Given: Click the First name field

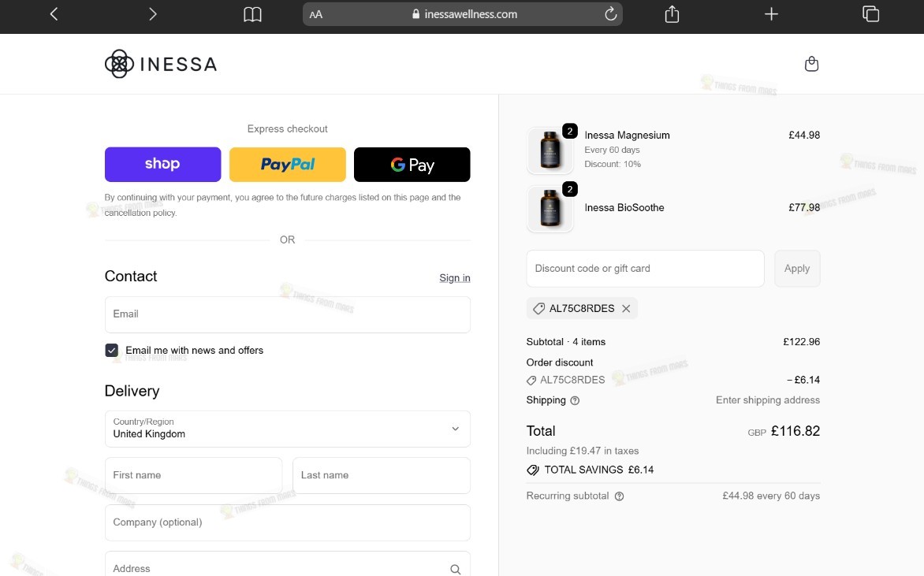Looking at the screenshot, I should pyautogui.click(x=193, y=475).
